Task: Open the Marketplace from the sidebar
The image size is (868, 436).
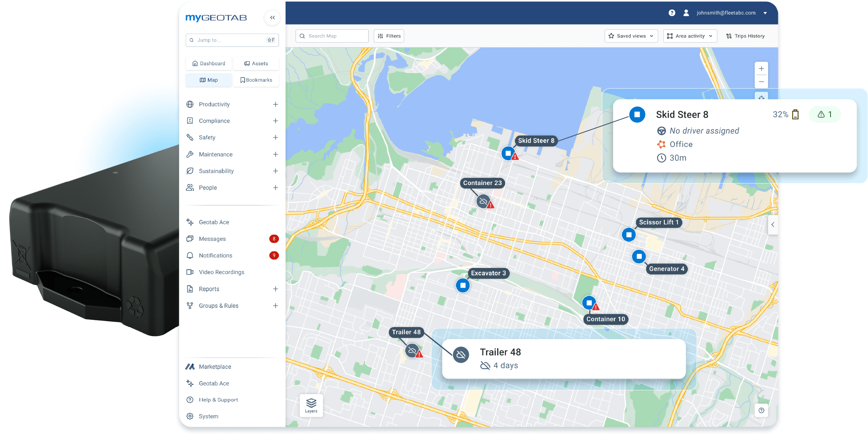Action: point(215,366)
